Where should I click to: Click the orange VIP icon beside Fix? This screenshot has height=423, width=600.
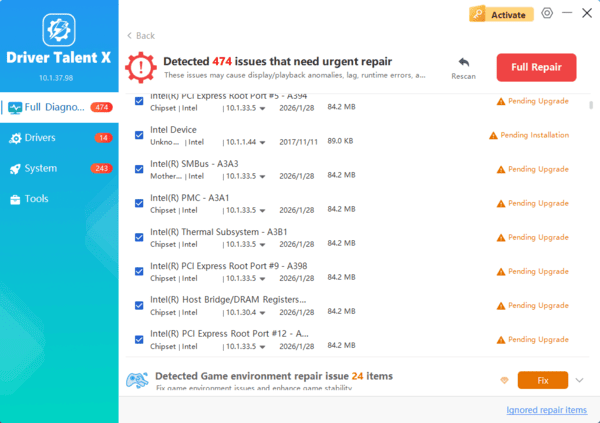[x=504, y=380]
